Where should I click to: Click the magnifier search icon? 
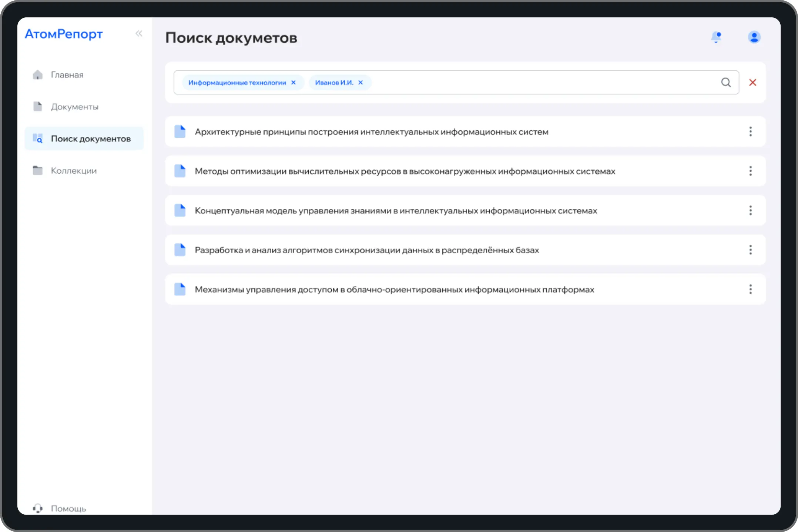726,83
